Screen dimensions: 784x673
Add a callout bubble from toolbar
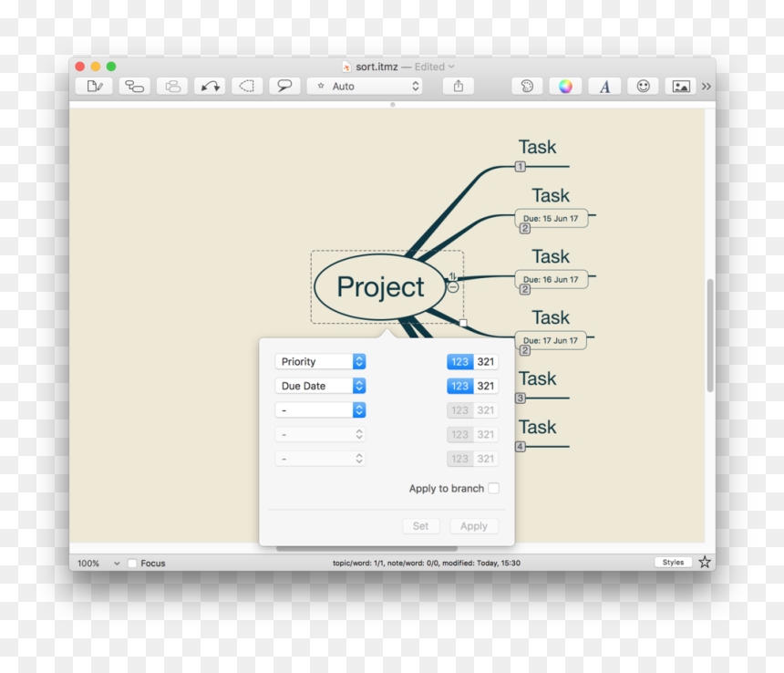click(284, 87)
